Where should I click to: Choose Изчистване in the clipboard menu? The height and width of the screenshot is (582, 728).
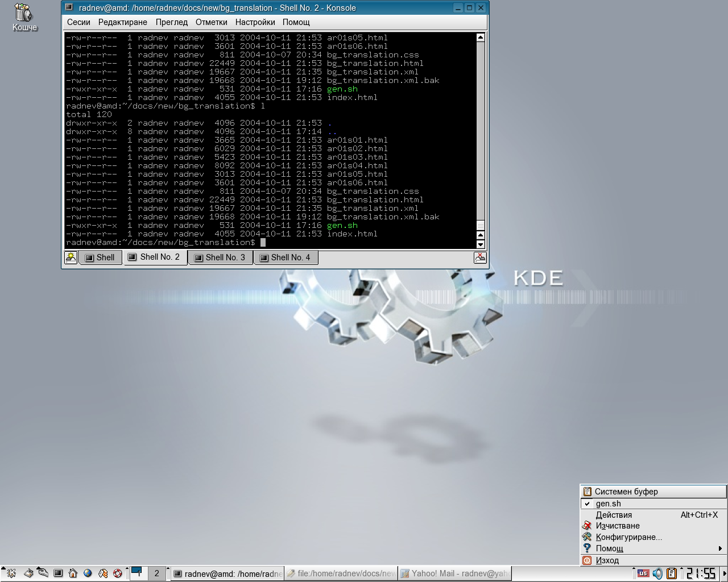pyautogui.click(x=617, y=526)
